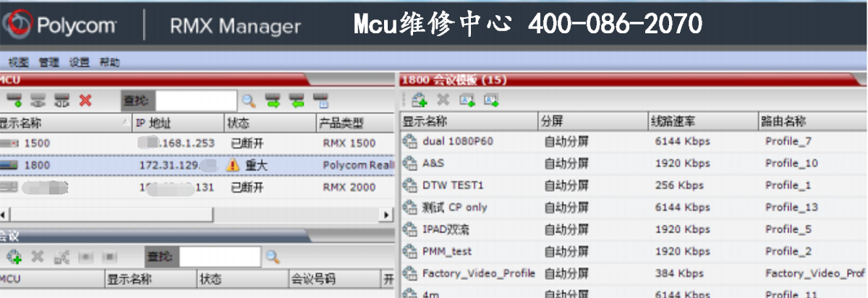Open the 帮助 menu
Viewport: 868px width, 298px height.
coord(110,63)
